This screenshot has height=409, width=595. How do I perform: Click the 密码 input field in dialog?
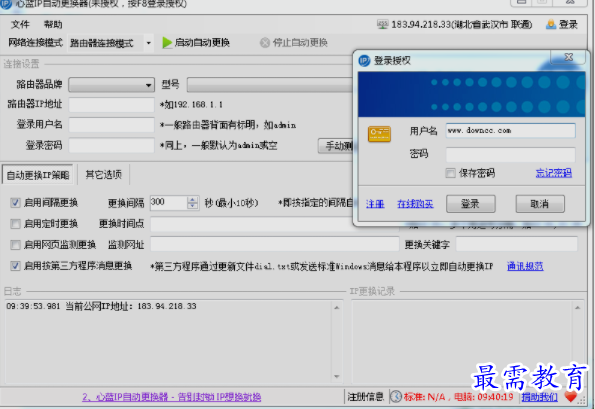click(510, 155)
